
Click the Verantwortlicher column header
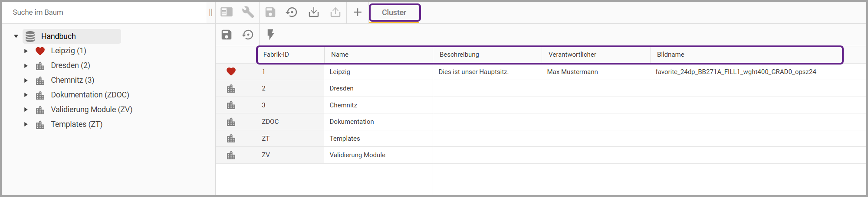tap(572, 55)
